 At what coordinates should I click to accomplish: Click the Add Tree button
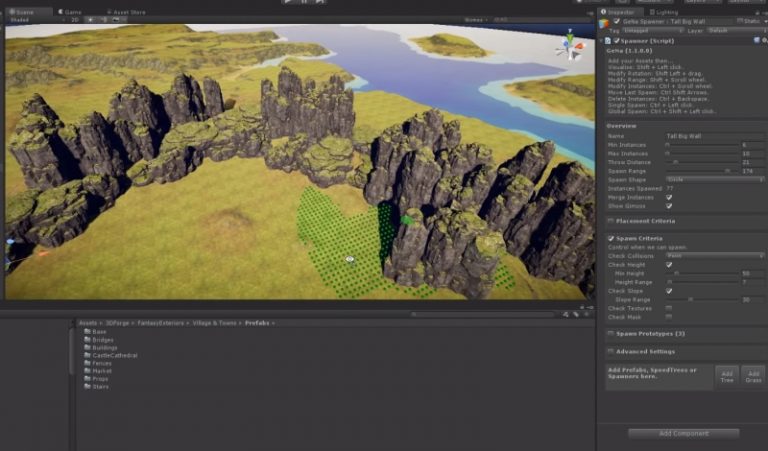click(727, 377)
